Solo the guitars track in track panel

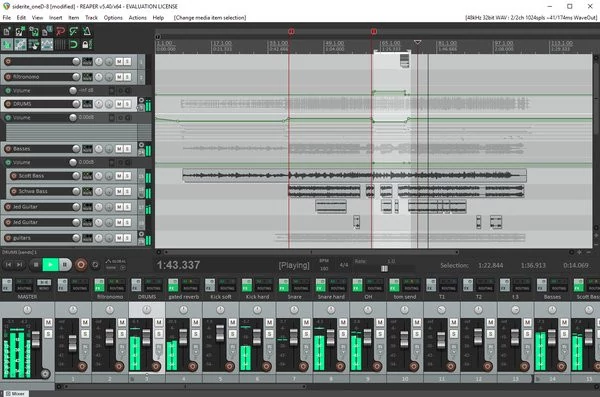(x=127, y=238)
